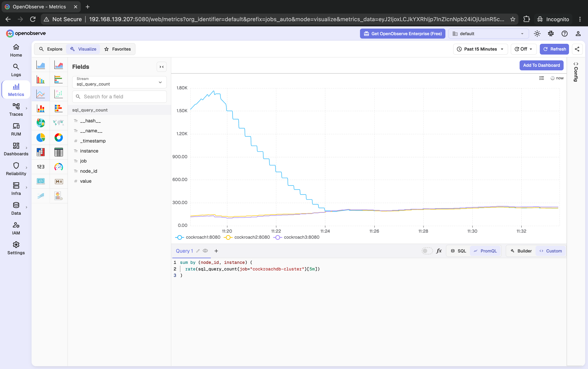This screenshot has width=588, height=369.
Task: Select the geo map globe chart type
Action: [x=41, y=123]
